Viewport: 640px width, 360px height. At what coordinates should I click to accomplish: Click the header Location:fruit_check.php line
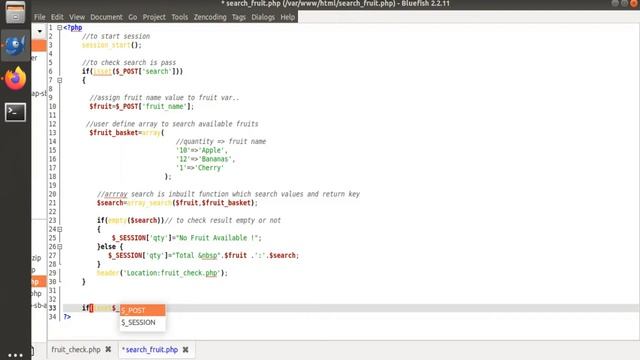pos(162,273)
